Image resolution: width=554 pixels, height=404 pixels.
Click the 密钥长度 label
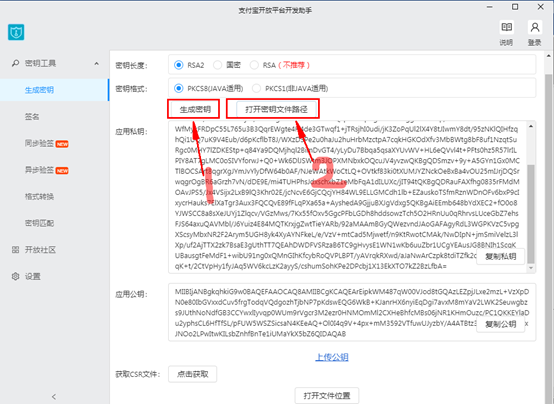pos(131,66)
